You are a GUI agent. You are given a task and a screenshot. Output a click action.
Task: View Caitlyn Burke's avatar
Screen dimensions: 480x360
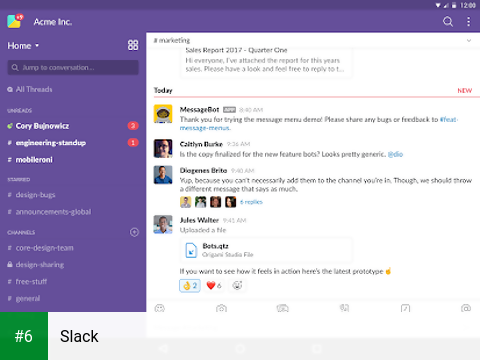(163, 148)
